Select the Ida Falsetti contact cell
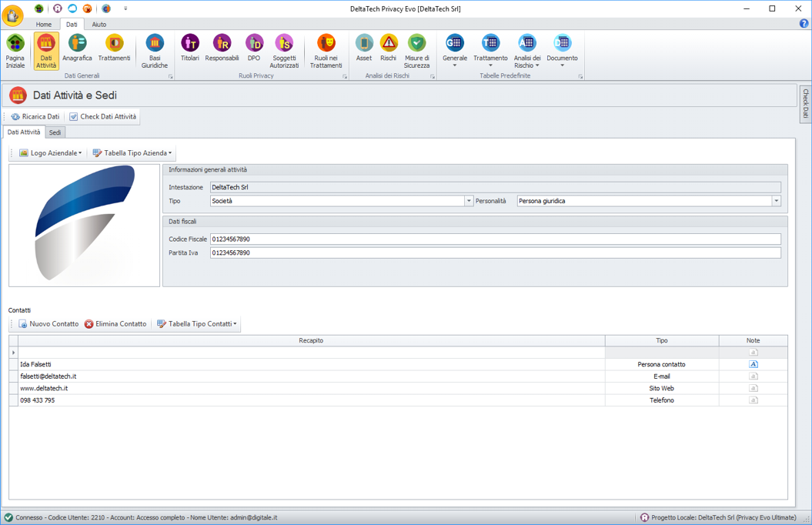812x525 pixels. point(311,364)
